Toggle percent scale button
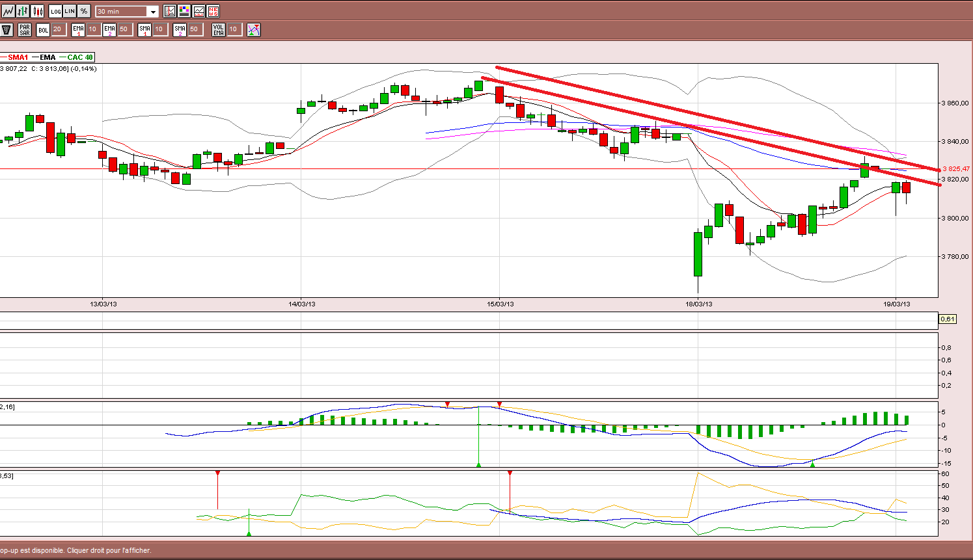Viewport: 973px width, 560px height. [84, 11]
